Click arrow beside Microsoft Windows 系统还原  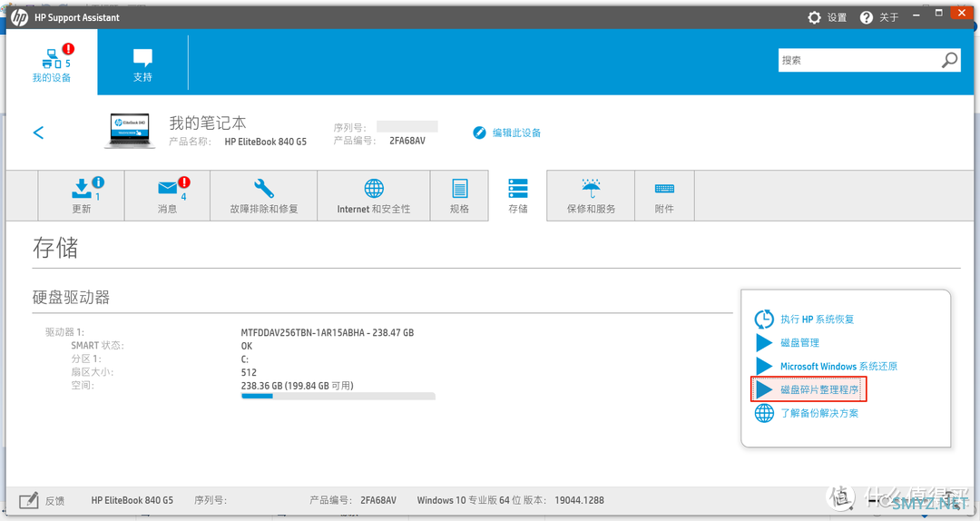point(764,366)
